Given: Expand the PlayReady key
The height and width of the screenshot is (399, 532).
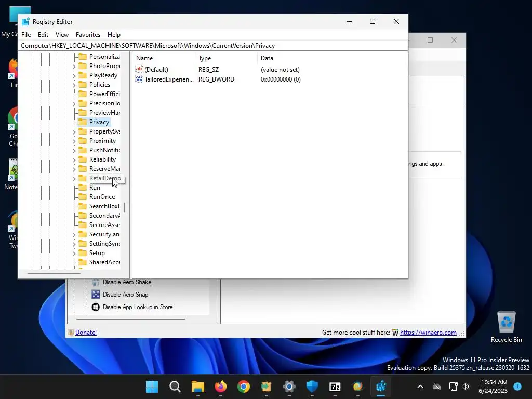Looking at the screenshot, I should pyautogui.click(x=74, y=75).
